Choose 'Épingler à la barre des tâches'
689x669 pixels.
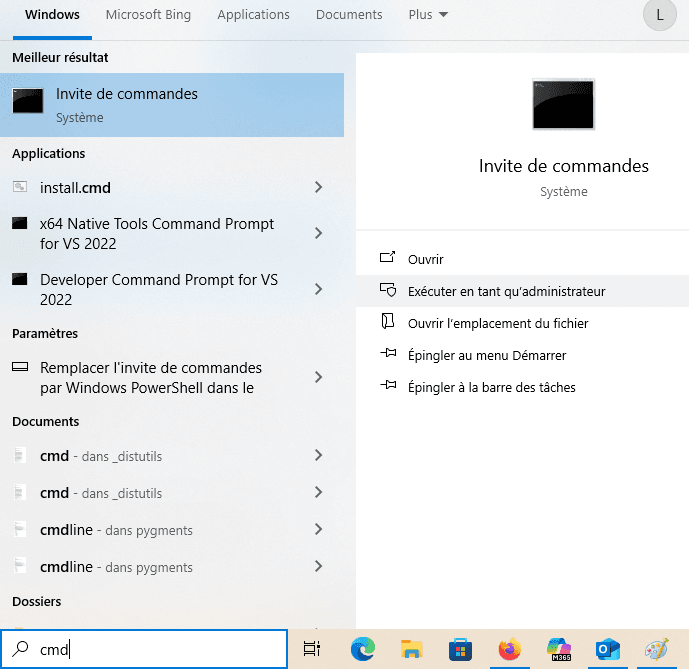pyautogui.click(x=491, y=387)
